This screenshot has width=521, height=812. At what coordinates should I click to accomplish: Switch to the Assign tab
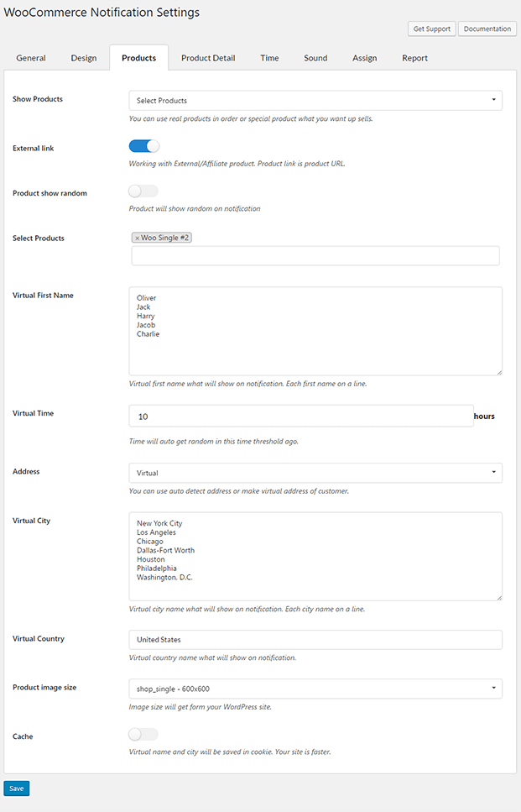point(365,58)
